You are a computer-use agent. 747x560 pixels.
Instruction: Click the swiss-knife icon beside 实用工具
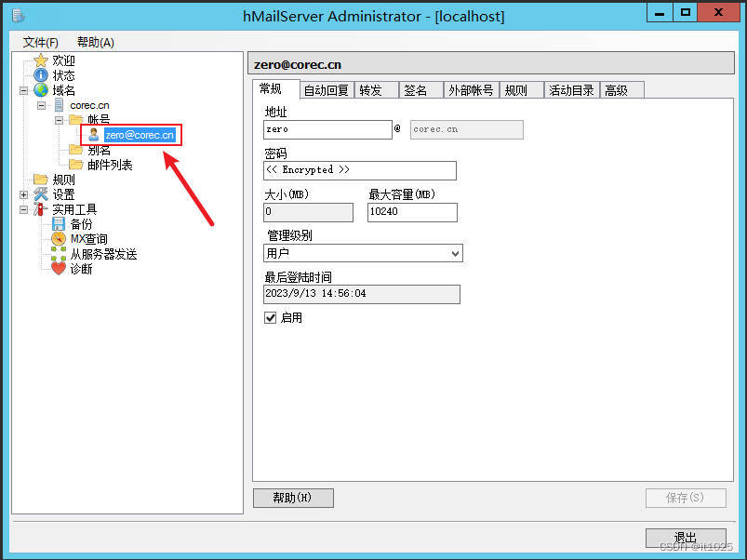41,209
